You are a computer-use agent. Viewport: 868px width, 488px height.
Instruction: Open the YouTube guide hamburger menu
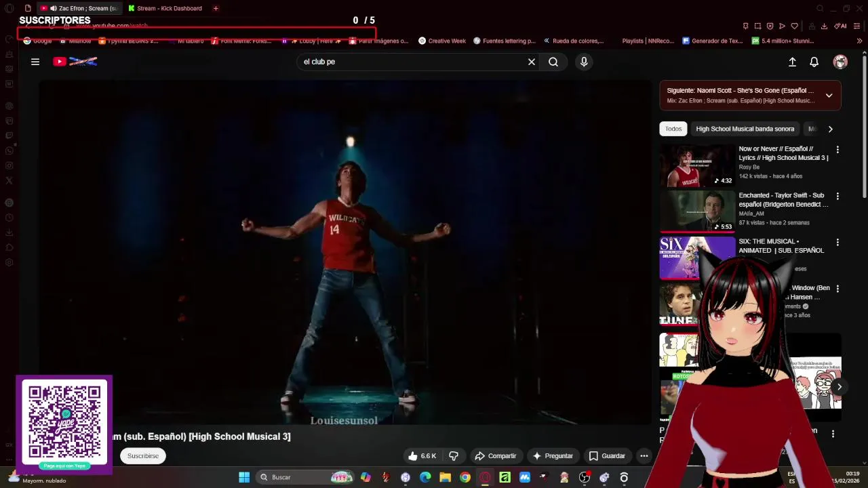coord(35,62)
